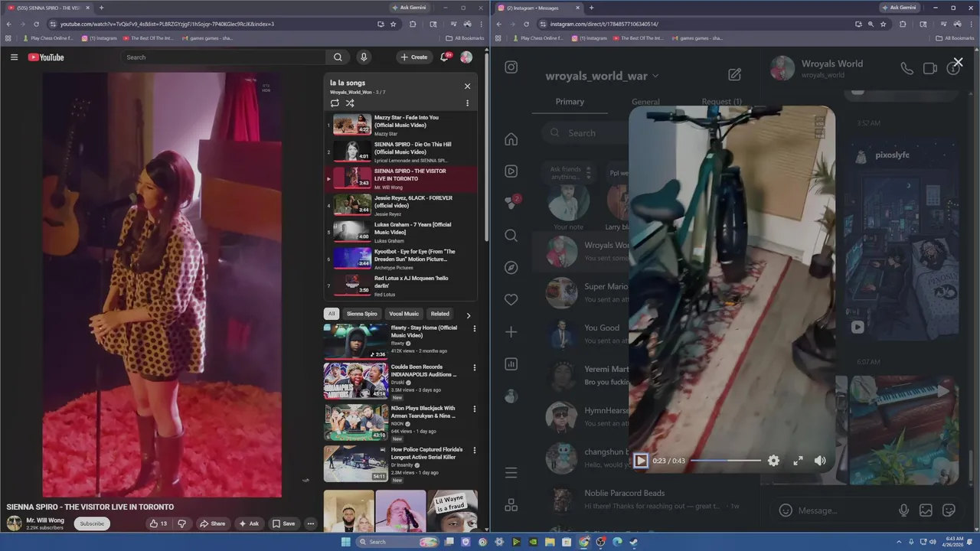980x551 pixels.
Task: Save the video to a playlist
Action: point(283,523)
